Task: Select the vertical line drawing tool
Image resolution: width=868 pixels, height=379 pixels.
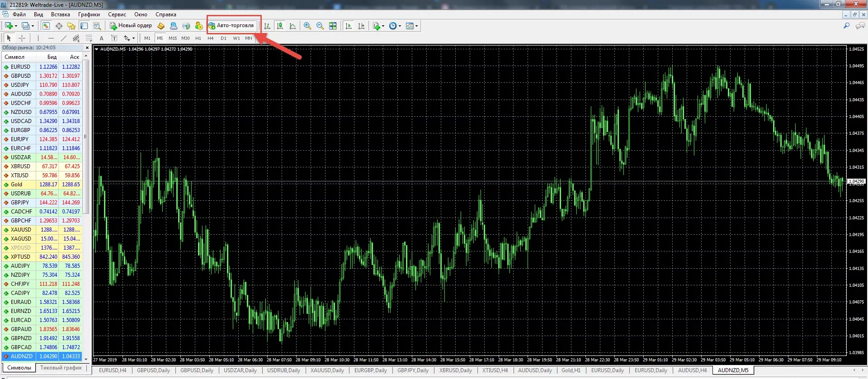Action: tap(38, 38)
